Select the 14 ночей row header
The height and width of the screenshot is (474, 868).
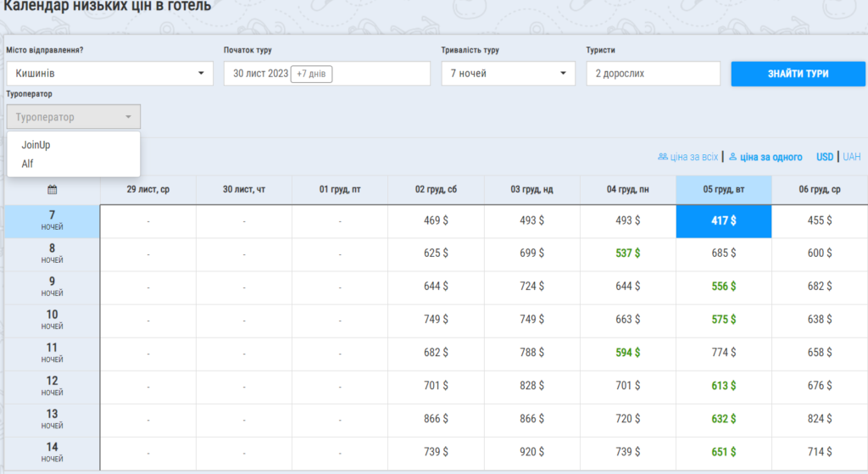[52, 453]
